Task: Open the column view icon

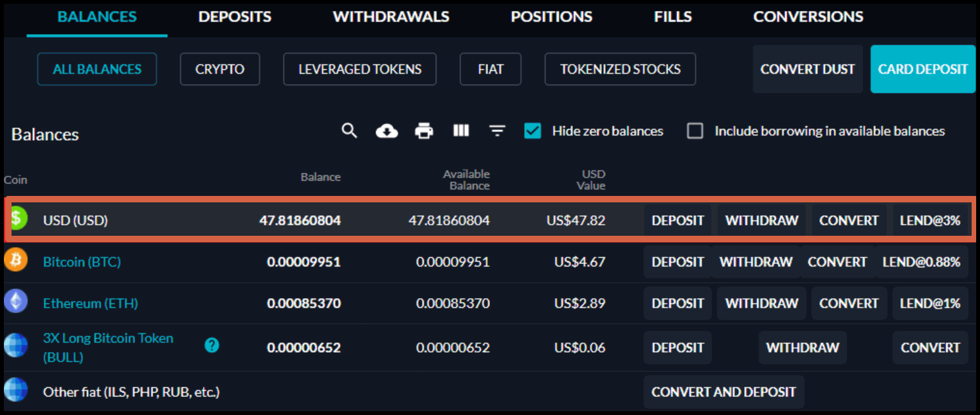Action: click(x=460, y=131)
